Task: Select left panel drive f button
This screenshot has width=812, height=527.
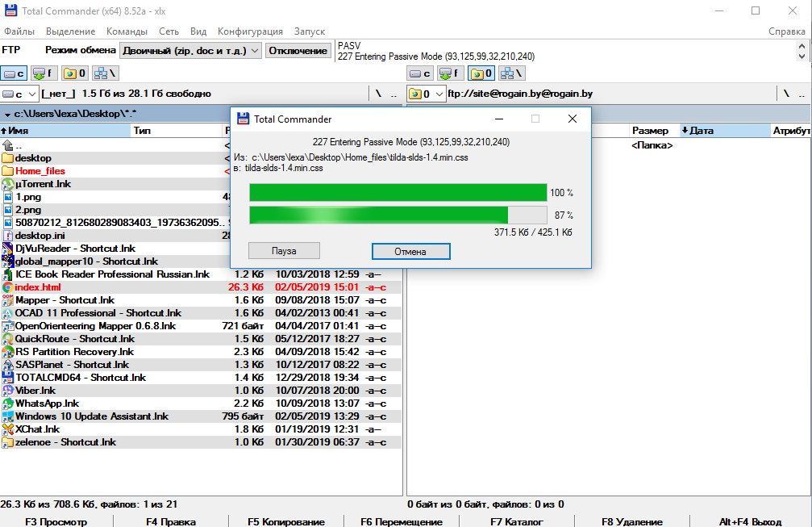Action: (44, 73)
